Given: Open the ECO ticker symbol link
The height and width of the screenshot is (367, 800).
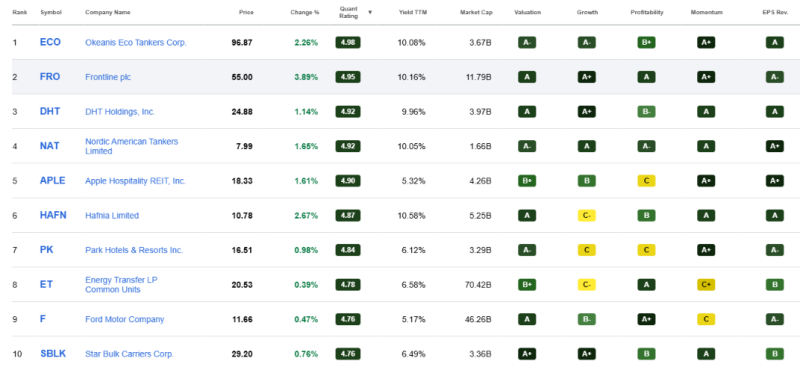Looking at the screenshot, I should point(50,42).
